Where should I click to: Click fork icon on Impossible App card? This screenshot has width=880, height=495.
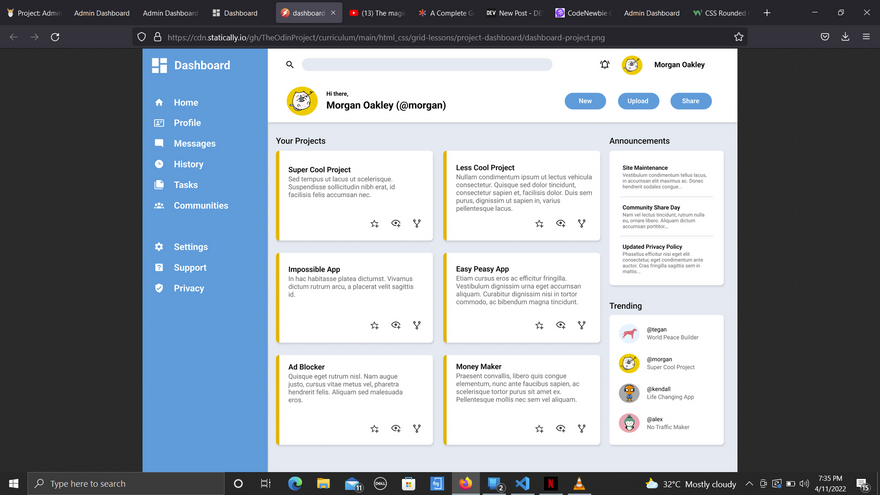[x=417, y=325]
